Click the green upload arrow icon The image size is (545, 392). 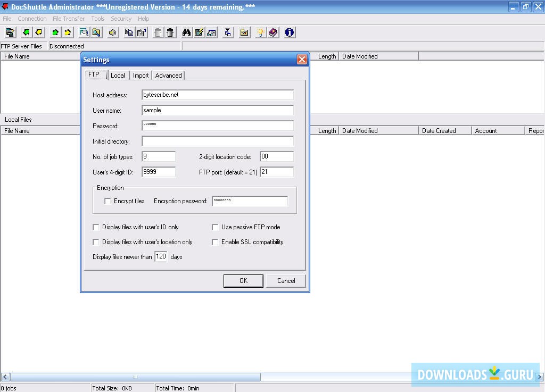click(55, 32)
